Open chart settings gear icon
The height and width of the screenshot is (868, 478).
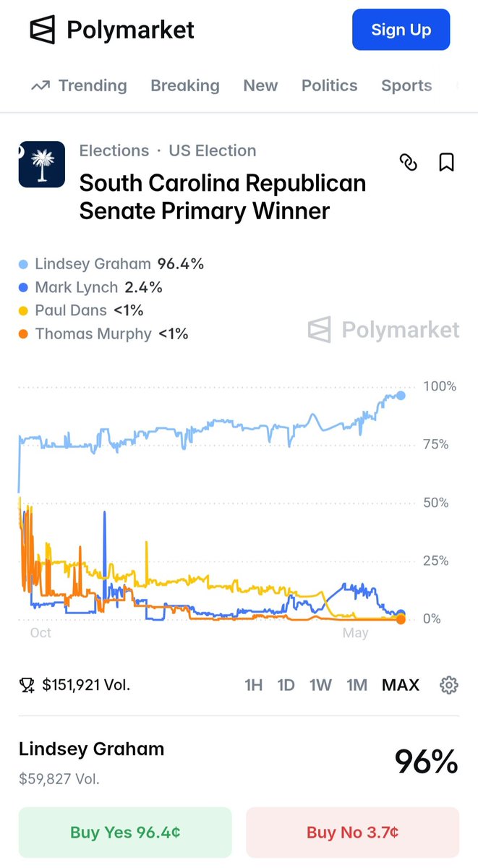(x=449, y=684)
